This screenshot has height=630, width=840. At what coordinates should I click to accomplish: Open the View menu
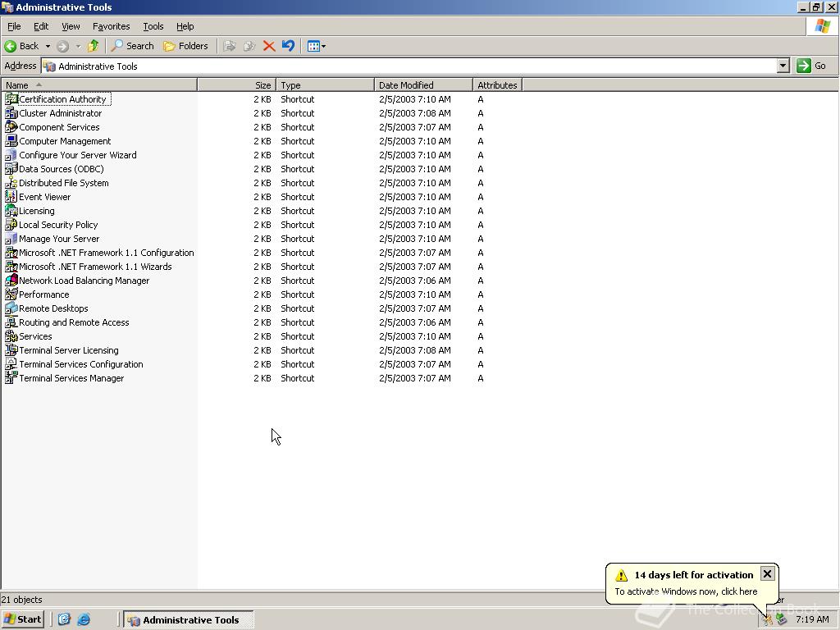pos(71,26)
